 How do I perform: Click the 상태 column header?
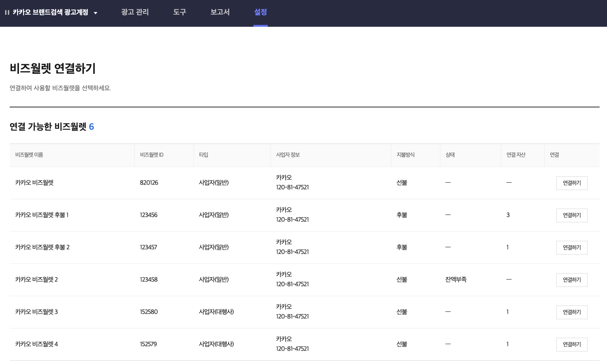(450, 155)
